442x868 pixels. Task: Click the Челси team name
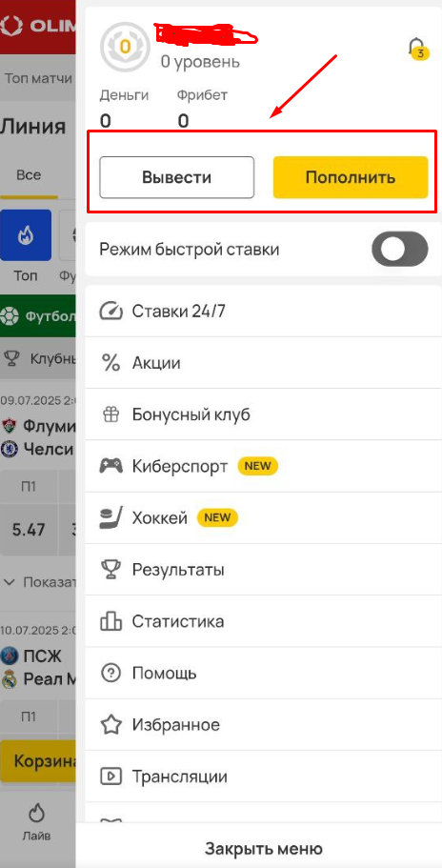pyautogui.click(x=49, y=449)
